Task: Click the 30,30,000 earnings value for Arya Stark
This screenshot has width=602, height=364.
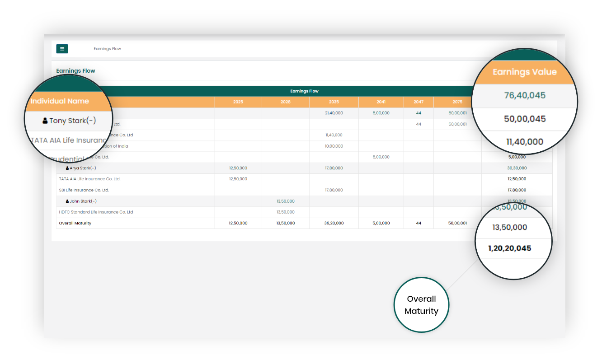Action: click(517, 168)
